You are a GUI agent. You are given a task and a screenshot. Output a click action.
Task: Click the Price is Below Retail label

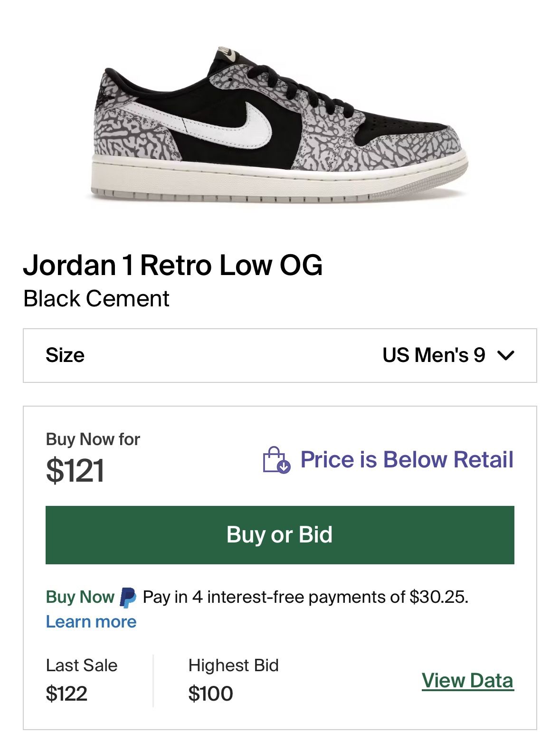[x=407, y=460]
